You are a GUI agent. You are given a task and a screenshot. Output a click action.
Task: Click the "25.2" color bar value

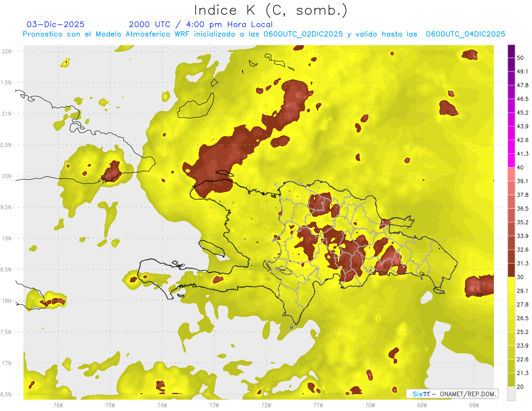[522, 332]
